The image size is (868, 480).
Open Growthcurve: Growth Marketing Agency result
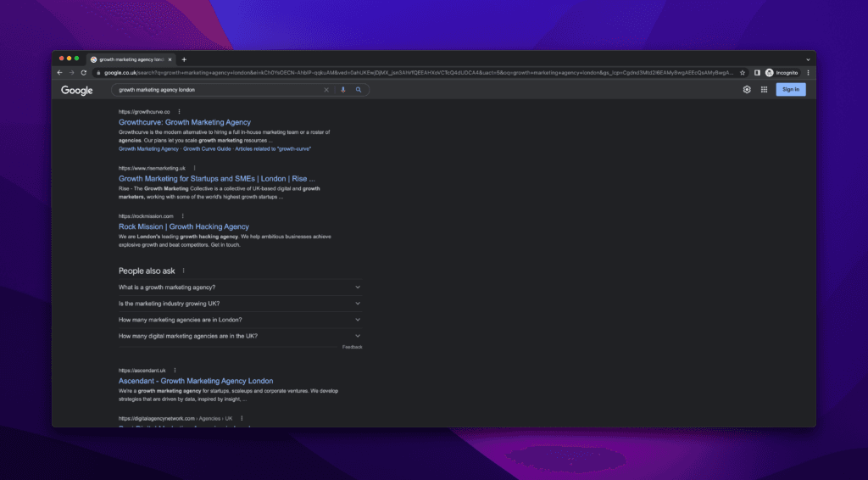point(184,122)
